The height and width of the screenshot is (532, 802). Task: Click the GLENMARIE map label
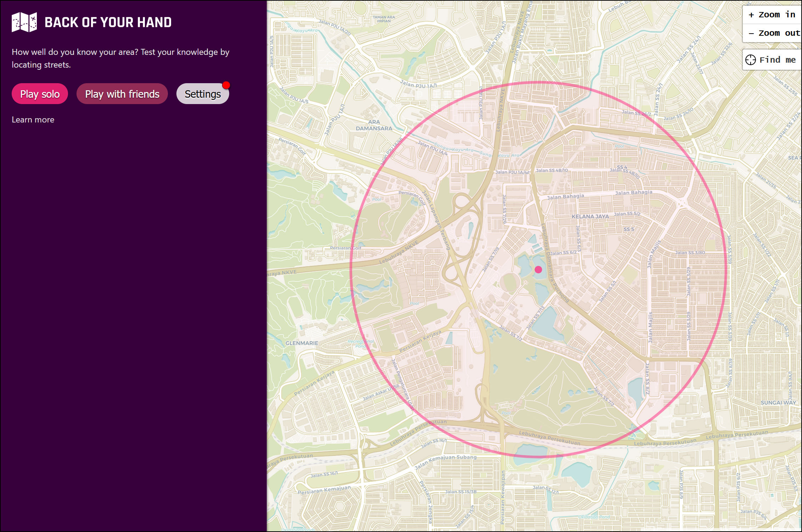(x=302, y=343)
